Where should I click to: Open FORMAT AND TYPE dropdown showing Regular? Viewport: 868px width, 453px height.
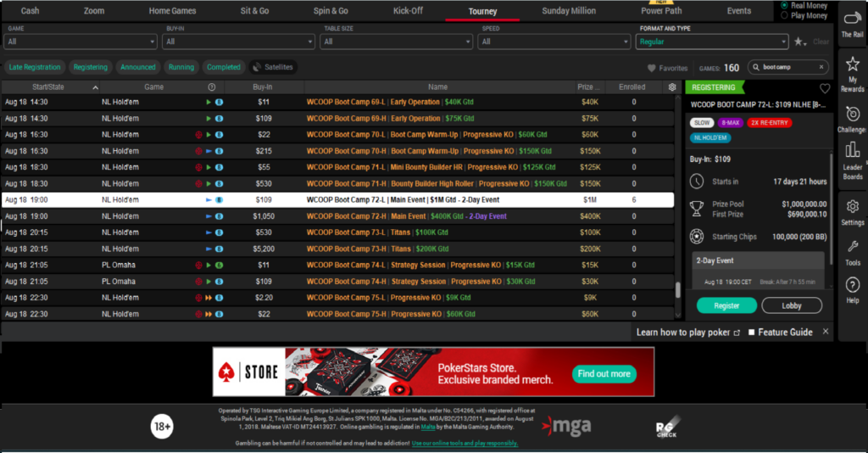tap(712, 42)
